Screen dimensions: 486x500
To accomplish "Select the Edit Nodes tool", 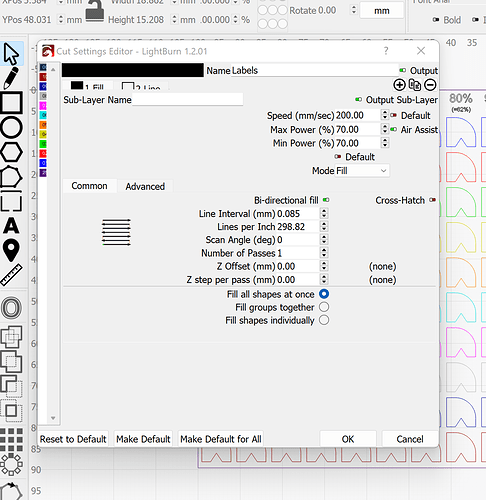I will (x=12, y=177).
